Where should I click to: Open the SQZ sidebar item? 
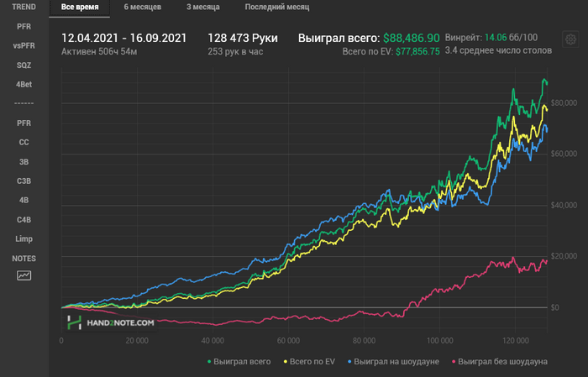24,65
